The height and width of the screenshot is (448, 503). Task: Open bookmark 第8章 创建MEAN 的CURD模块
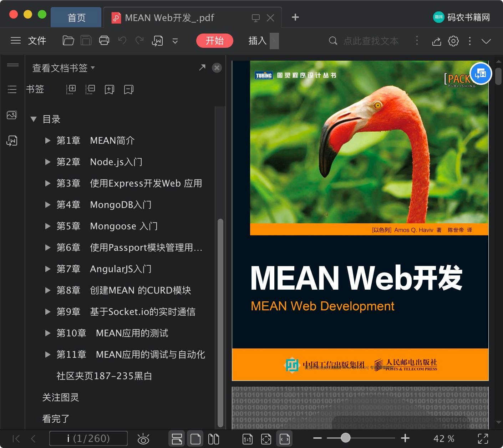[x=124, y=290]
